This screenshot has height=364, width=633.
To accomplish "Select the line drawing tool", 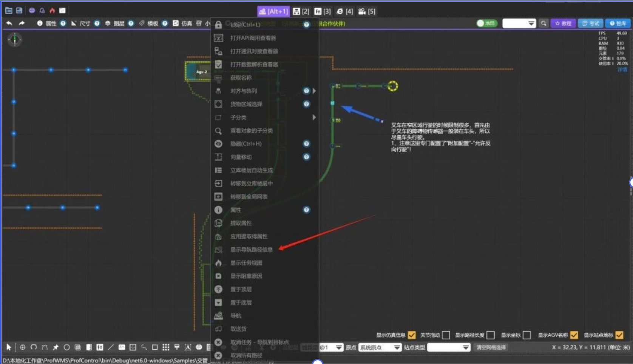I will point(111,347).
